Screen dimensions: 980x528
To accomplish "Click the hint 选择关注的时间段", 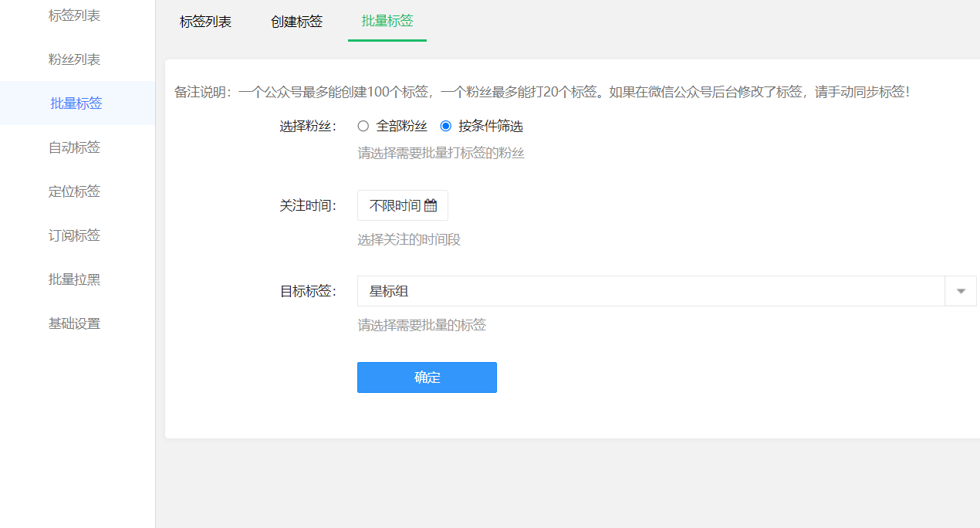I will pyautogui.click(x=409, y=240).
